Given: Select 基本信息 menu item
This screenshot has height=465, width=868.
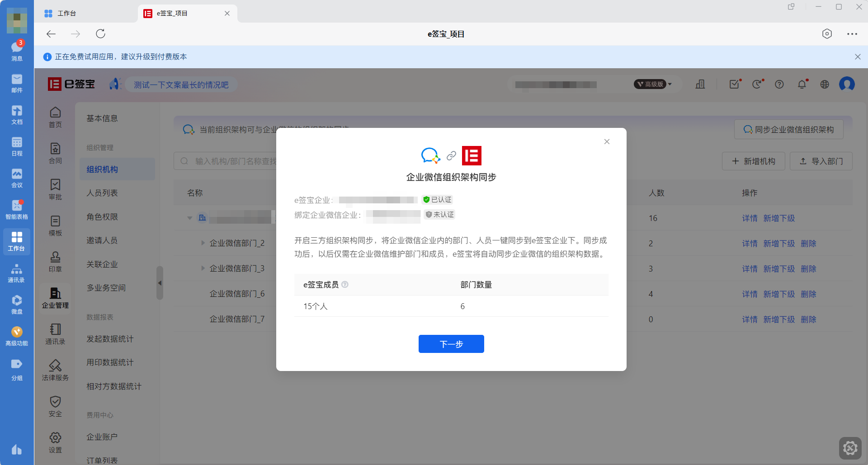Looking at the screenshot, I should pyautogui.click(x=102, y=118).
